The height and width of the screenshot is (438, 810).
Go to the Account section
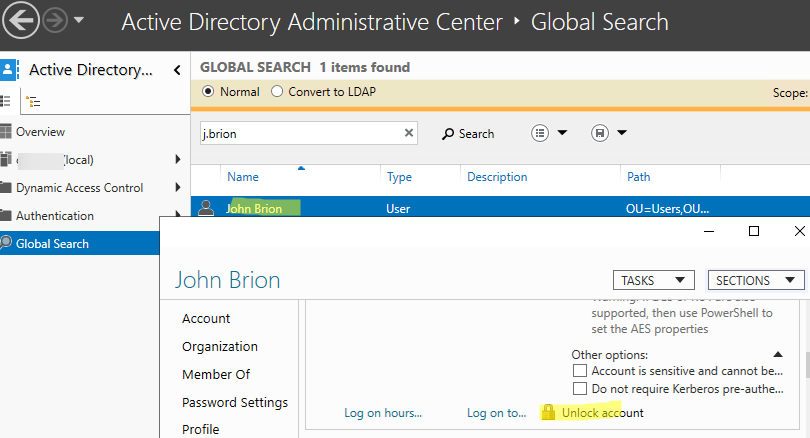click(206, 318)
